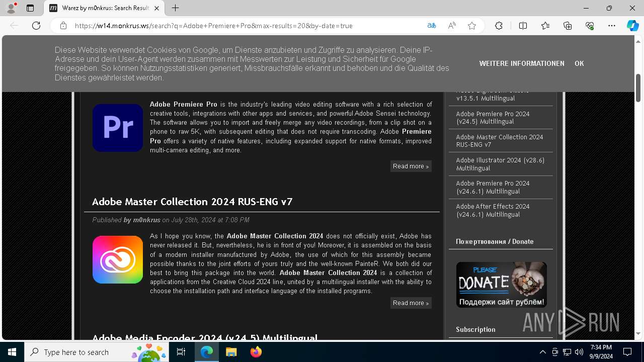The image size is (644, 362).
Task: Open sidebar link Adobe Premiere Pro 2024 (v24.5)
Action: pyautogui.click(x=493, y=118)
